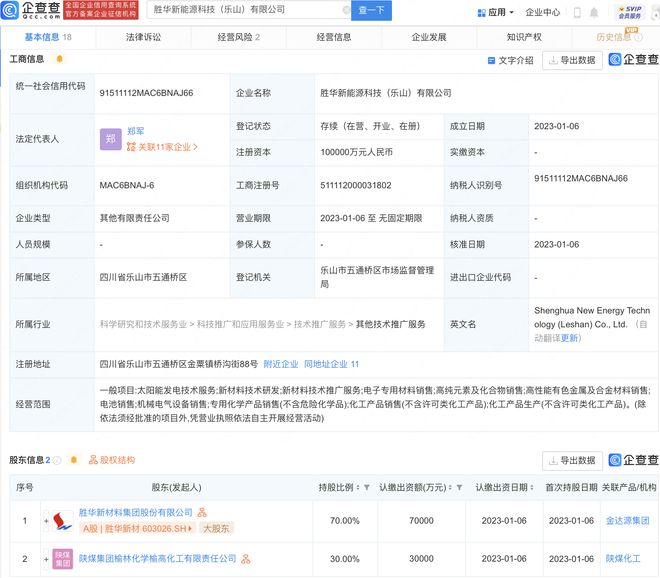
Task: Click the Qcc.com logo at top left
Action: tap(31, 10)
